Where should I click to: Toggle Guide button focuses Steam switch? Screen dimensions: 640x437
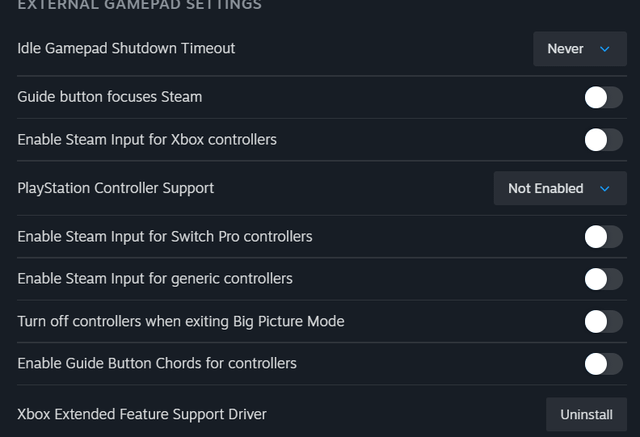point(604,98)
